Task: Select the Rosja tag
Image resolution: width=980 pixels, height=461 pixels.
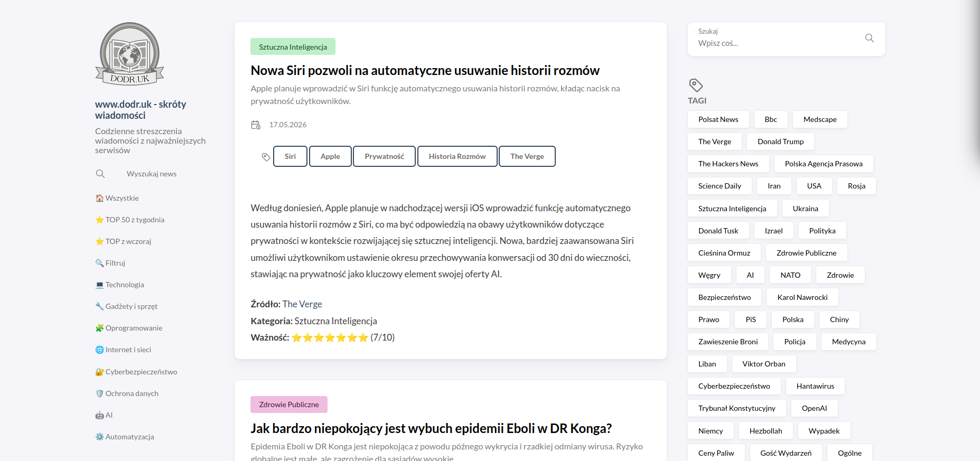Action: click(x=856, y=186)
